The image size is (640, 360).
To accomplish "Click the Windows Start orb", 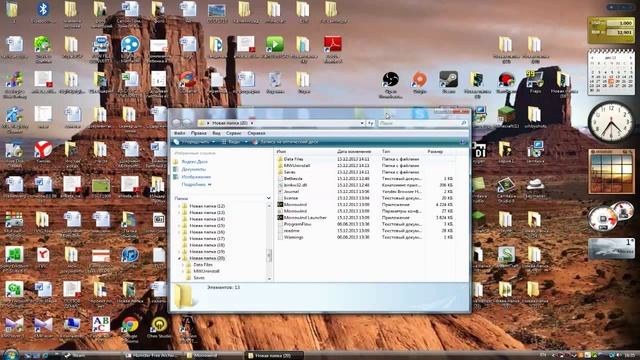I will (x=10, y=355).
